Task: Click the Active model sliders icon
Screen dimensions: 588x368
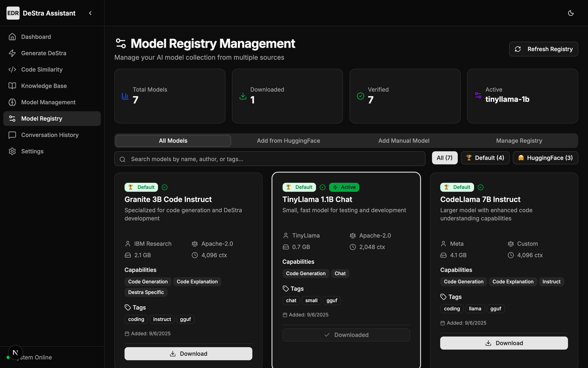Action: click(478, 95)
